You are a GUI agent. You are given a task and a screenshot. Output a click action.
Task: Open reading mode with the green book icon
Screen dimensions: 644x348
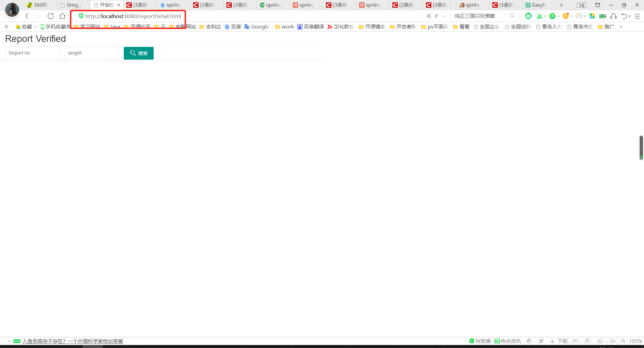528,16
